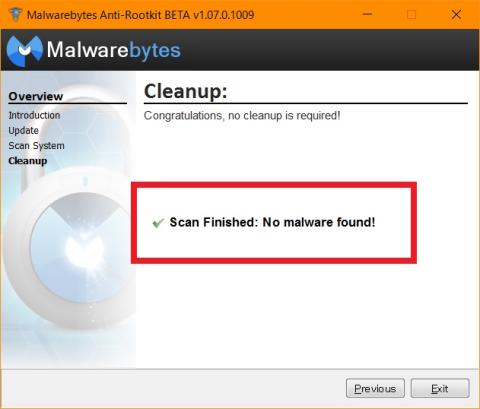Select the Cleanup step
The image size is (480, 409).
point(28,161)
